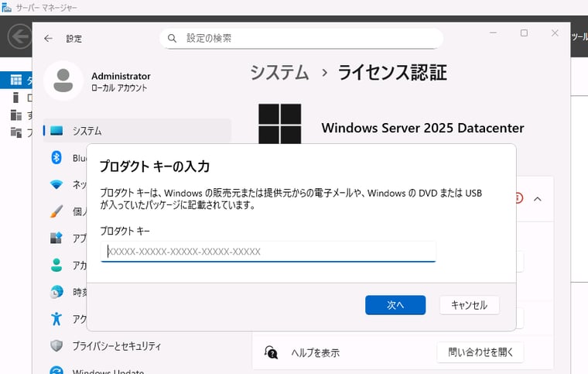This screenshot has width=588, height=374.
Task: Click the Product key input field
Action: [268, 252]
